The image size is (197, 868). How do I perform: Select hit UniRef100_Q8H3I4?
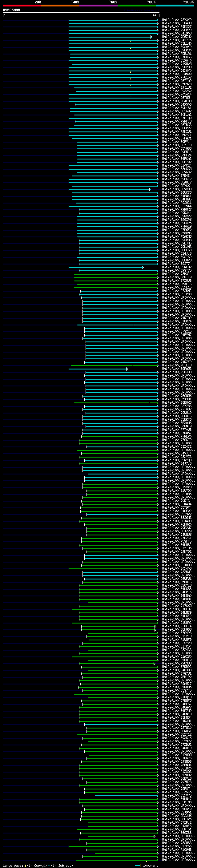(x=177, y=274)
